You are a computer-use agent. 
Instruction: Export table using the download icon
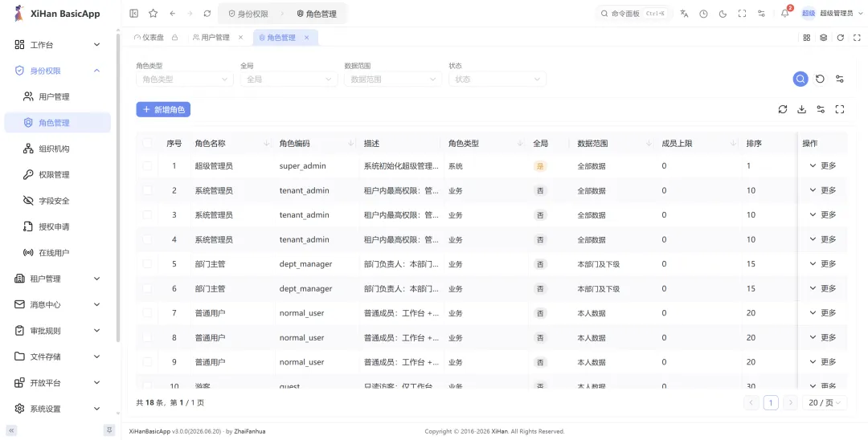tap(801, 109)
